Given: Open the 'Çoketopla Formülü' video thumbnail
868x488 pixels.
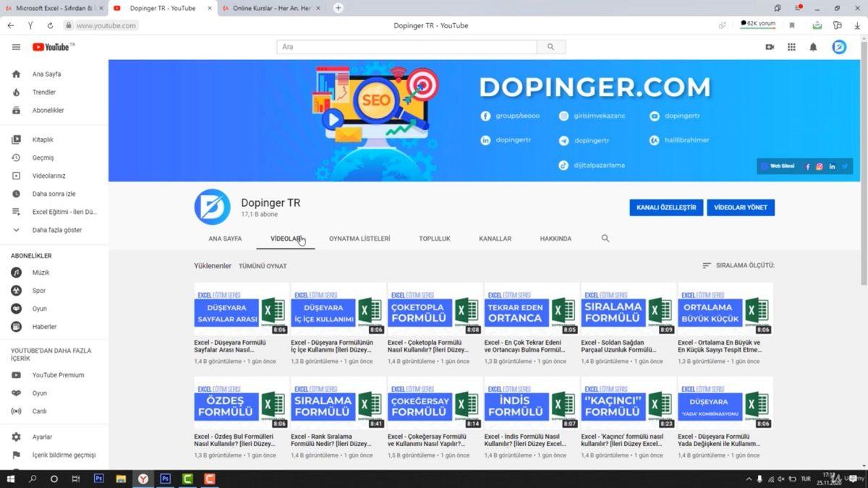Looking at the screenshot, I should (435, 309).
